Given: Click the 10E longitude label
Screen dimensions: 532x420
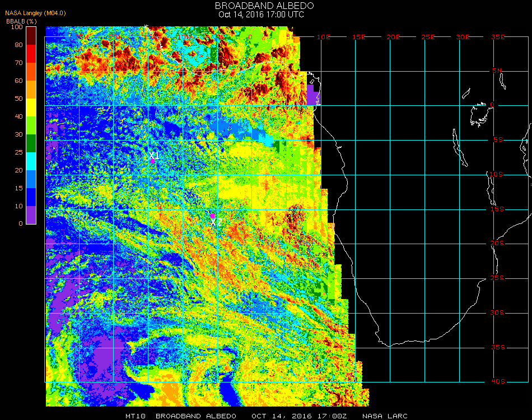Looking at the screenshot, I should click(323, 37).
